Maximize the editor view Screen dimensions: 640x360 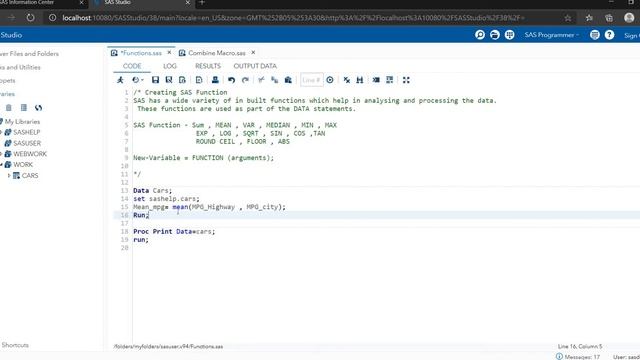[406, 80]
